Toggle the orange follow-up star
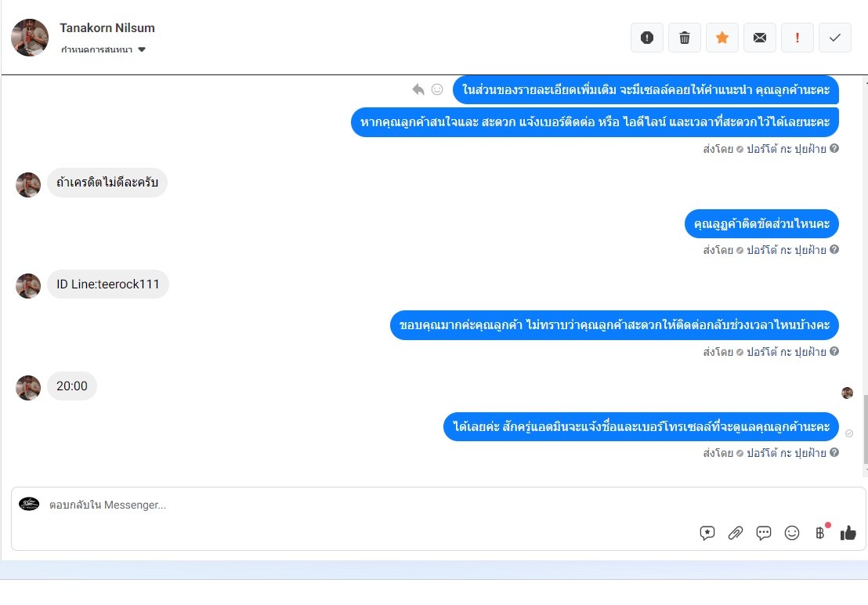The height and width of the screenshot is (605, 868). [722, 38]
